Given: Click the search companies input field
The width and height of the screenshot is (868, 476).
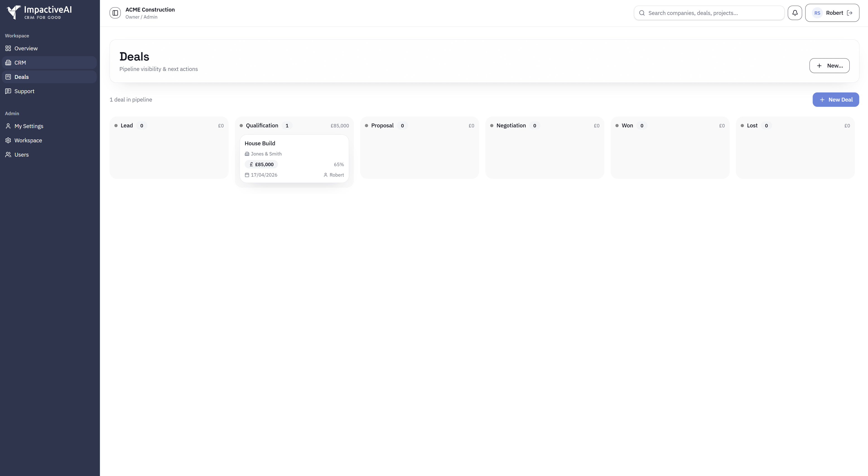Looking at the screenshot, I should pyautogui.click(x=708, y=12).
